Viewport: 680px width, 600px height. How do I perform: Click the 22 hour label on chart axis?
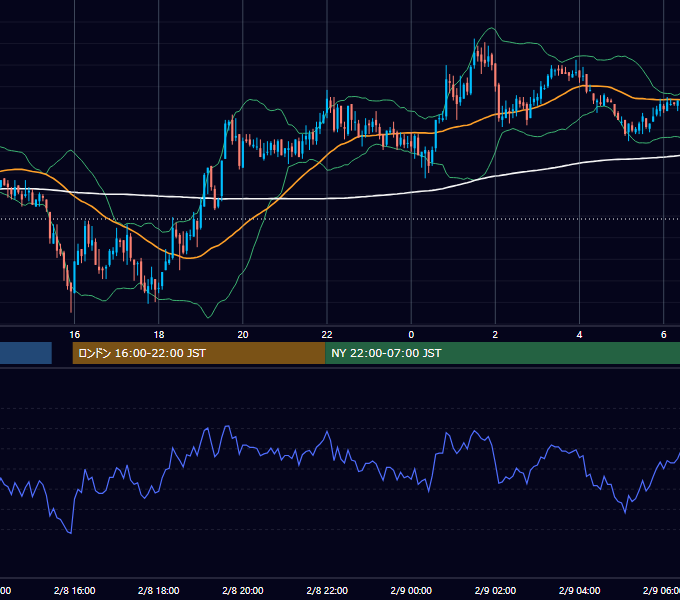(327, 334)
